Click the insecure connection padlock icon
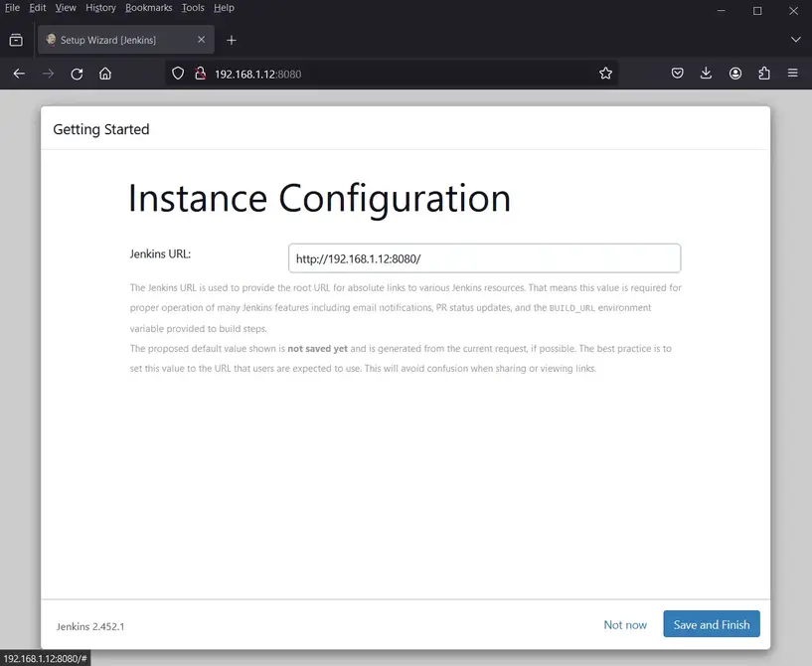 [199, 74]
